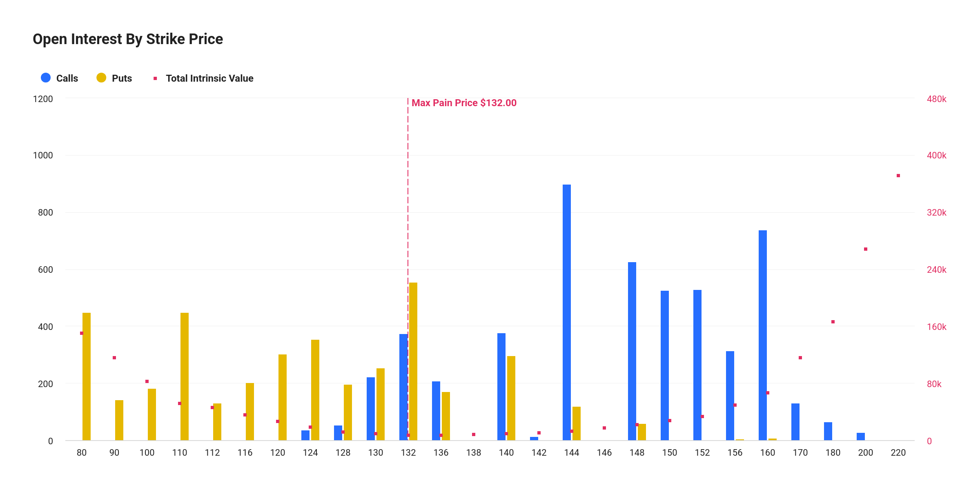Viewport: 980px width, 490px height.
Task: Toggle Total Intrinsic Value visibility in the legend
Action: click(x=209, y=78)
